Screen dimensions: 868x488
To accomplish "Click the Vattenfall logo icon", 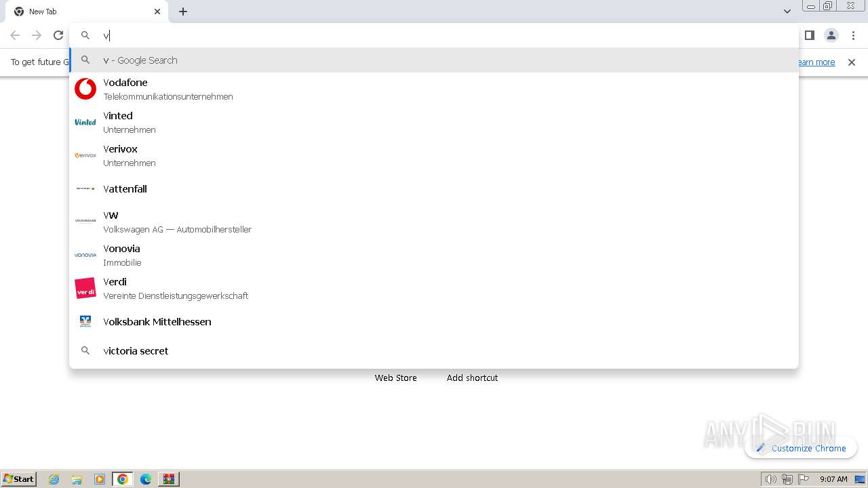I will pyautogui.click(x=85, y=188).
